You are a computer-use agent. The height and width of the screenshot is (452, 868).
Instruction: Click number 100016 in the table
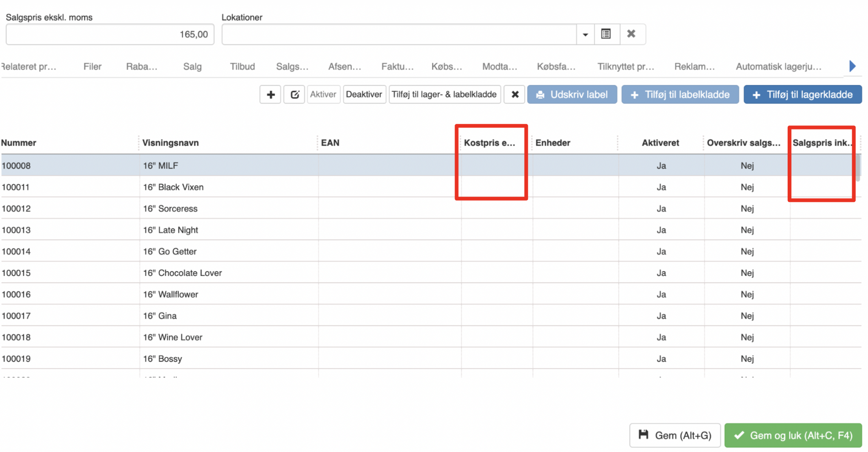coord(16,294)
